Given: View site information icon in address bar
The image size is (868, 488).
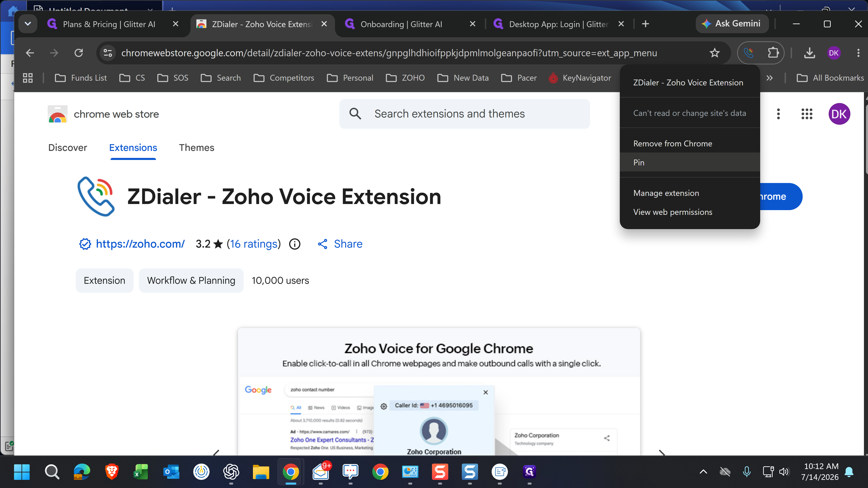Looking at the screenshot, I should (108, 53).
